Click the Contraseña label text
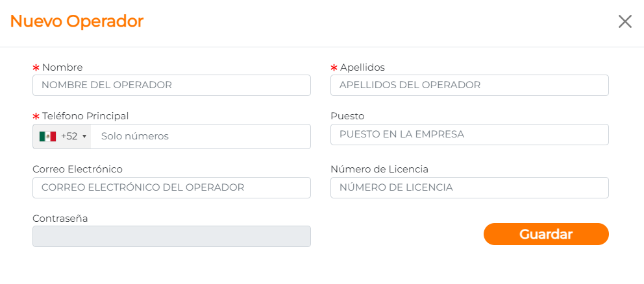Viewport: 644px width, 284px height. point(60,219)
